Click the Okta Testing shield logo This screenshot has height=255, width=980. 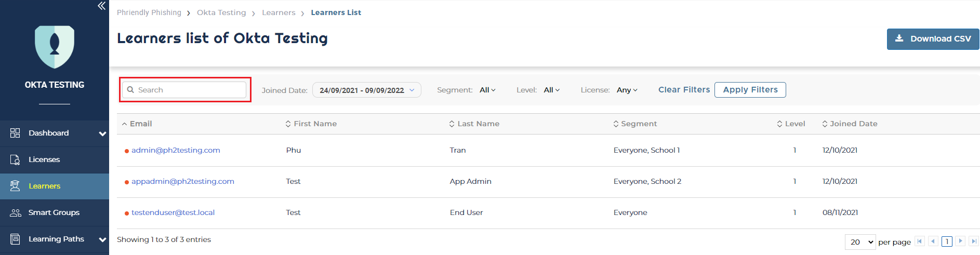point(55,47)
